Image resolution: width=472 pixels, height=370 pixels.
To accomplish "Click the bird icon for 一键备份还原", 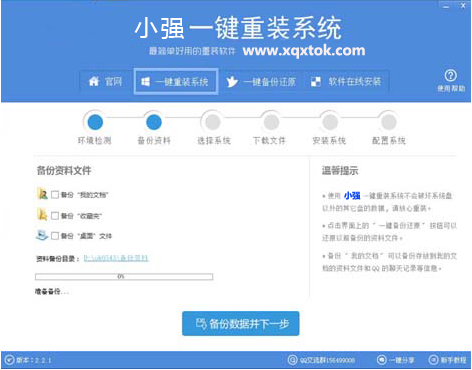I will pyautogui.click(x=232, y=81).
